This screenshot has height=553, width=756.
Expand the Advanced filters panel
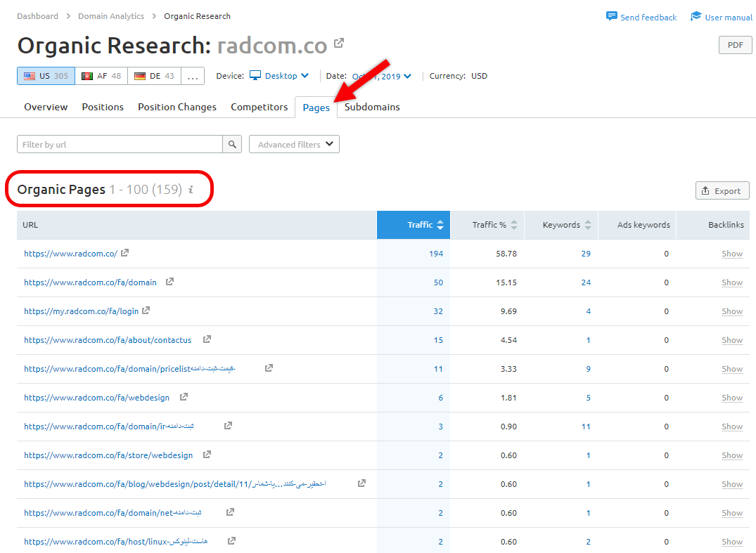pyautogui.click(x=294, y=144)
